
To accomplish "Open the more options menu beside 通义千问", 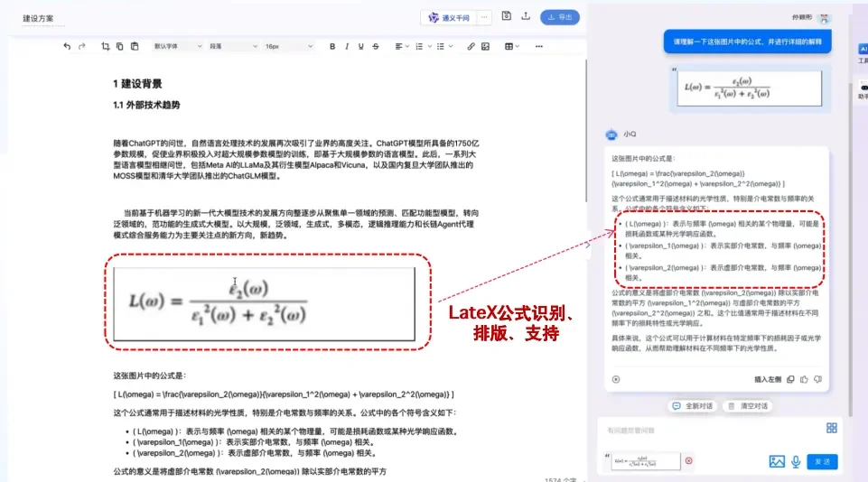I will pyautogui.click(x=485, y=17).
